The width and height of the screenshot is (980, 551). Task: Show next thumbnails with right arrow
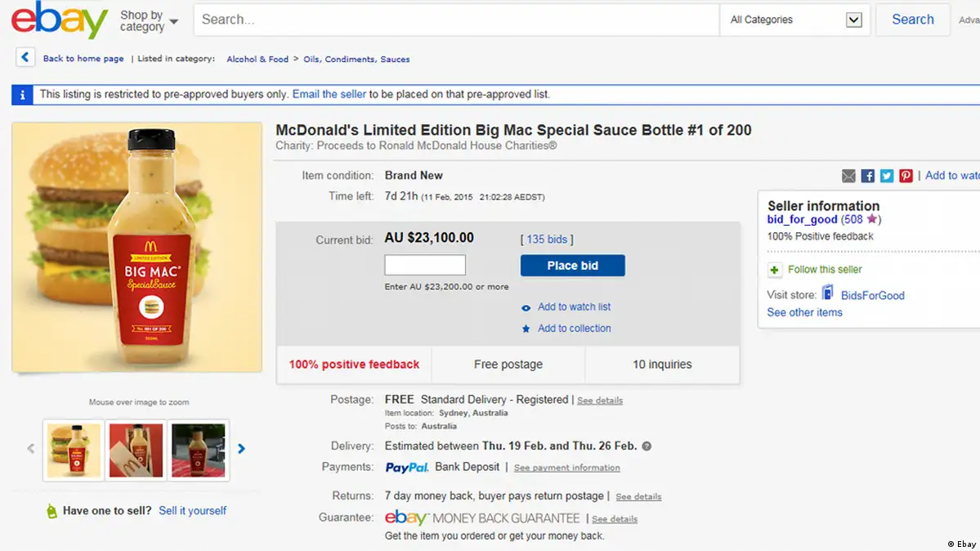(241, 449)
